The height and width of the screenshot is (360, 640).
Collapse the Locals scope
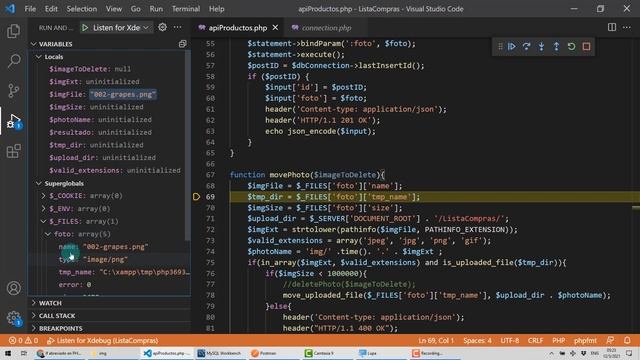[39, 57]
